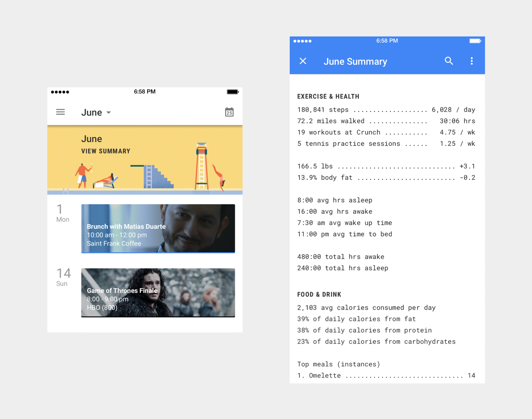Click the EXERCISE & HEALTH heading
Screen dimensions: 532x419
328,96
